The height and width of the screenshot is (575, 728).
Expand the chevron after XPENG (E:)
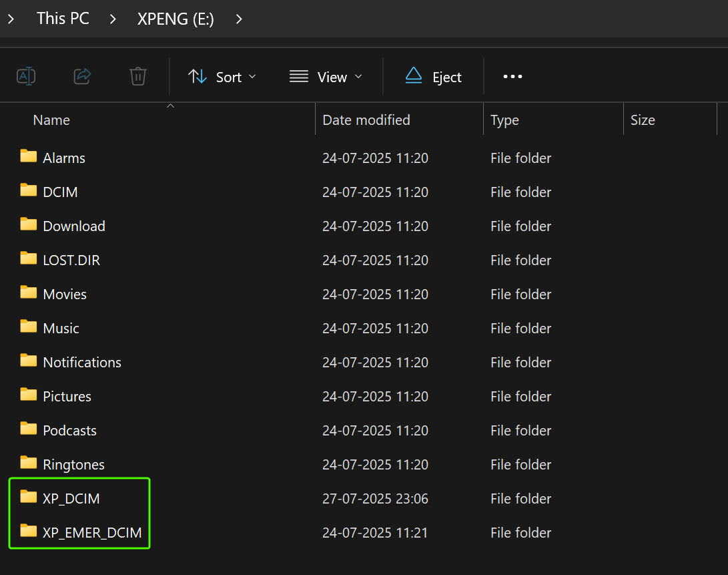pyautogui.click(x=239, y=19)
